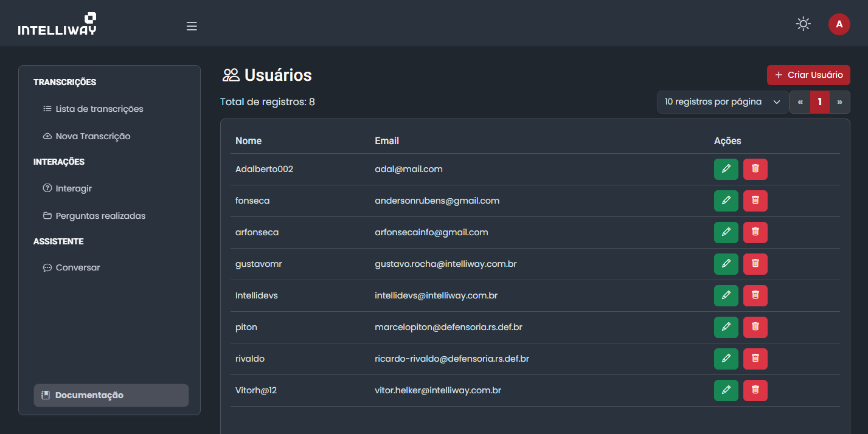The image size is (868, 434).
Task: Open Lista de transcrições in sidebar
Action: point(99,109)
